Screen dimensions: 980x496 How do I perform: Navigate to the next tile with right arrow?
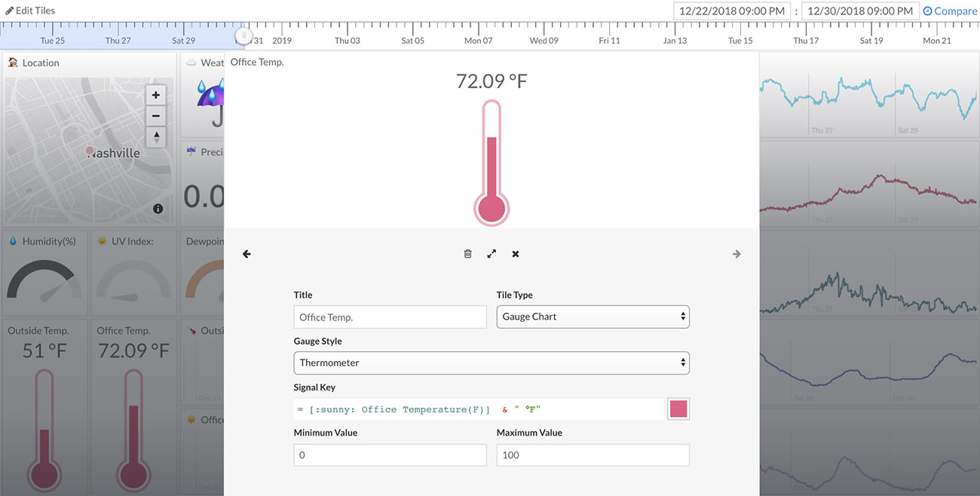737,254
